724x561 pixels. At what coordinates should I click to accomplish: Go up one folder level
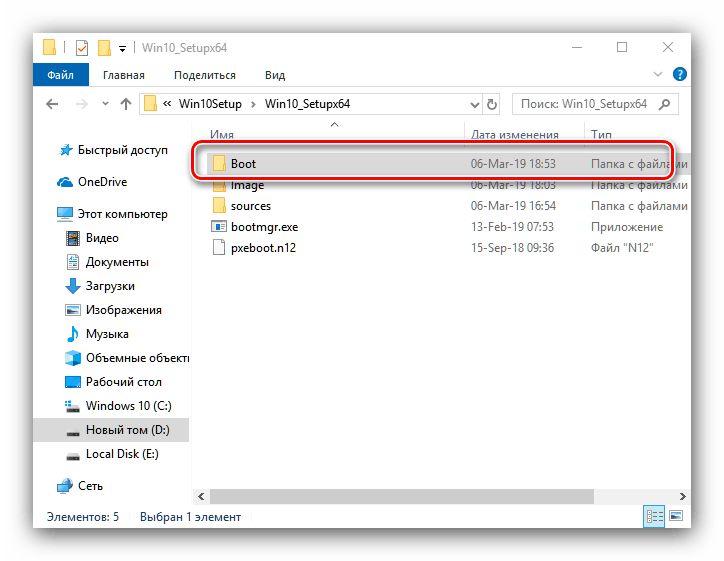coord(126,104)
